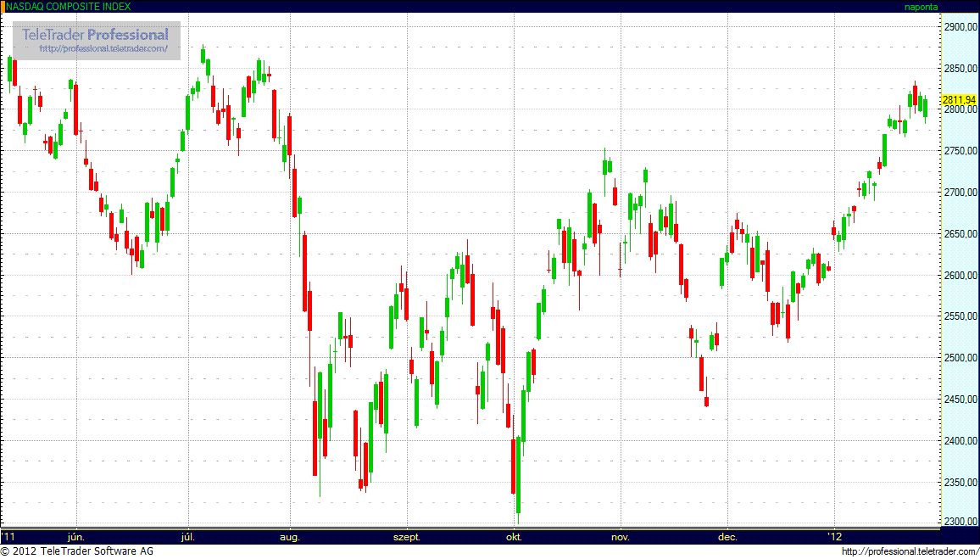980x559 pixels.
Task: Click the aug. month label
Action: [x=289, y=537]
